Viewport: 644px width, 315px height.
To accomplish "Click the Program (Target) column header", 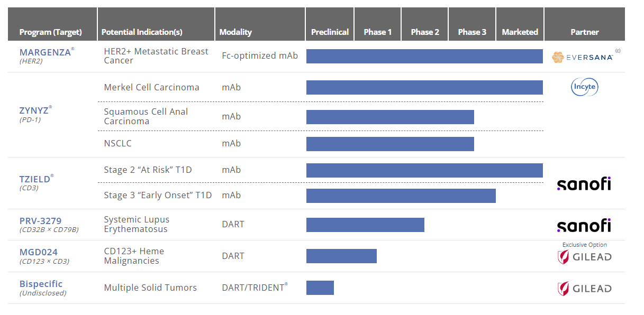I will point(51,32).
